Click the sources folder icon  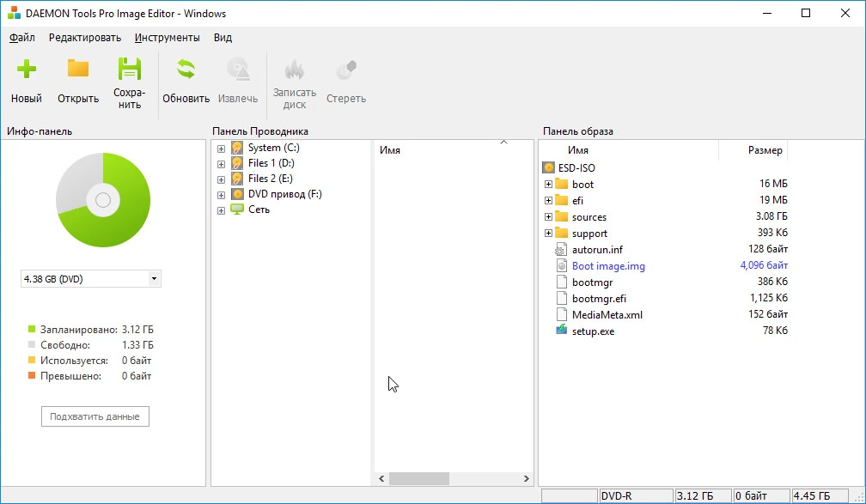pos(562,216)
